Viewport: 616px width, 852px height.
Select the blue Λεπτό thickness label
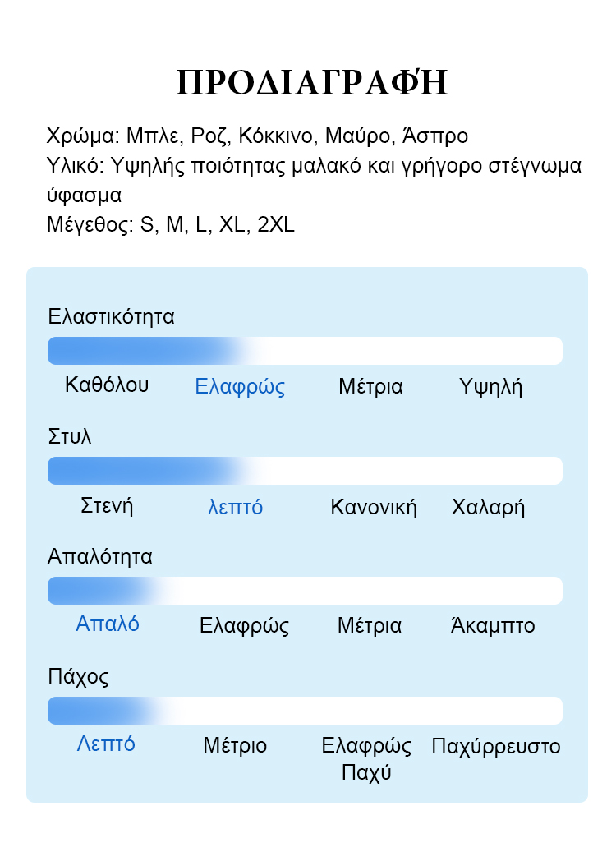pyautogui.click(x=105, y=744)
